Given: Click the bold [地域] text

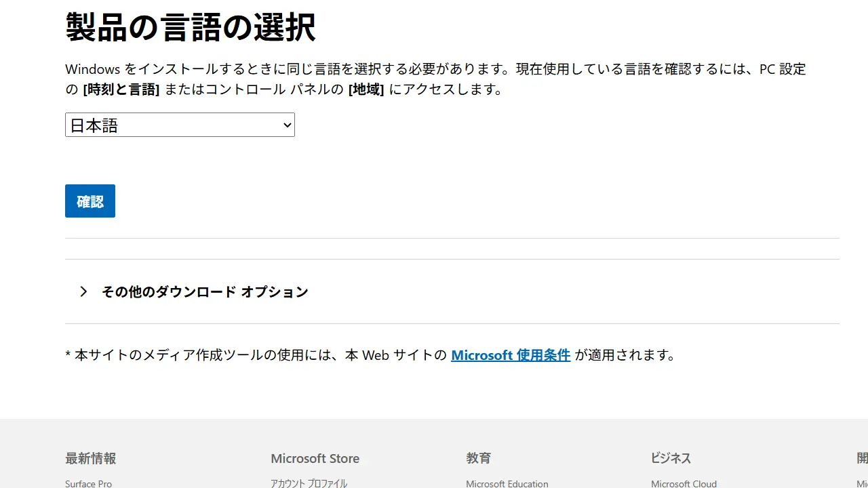Looking at the screenshot, I should tap(366, 89).
